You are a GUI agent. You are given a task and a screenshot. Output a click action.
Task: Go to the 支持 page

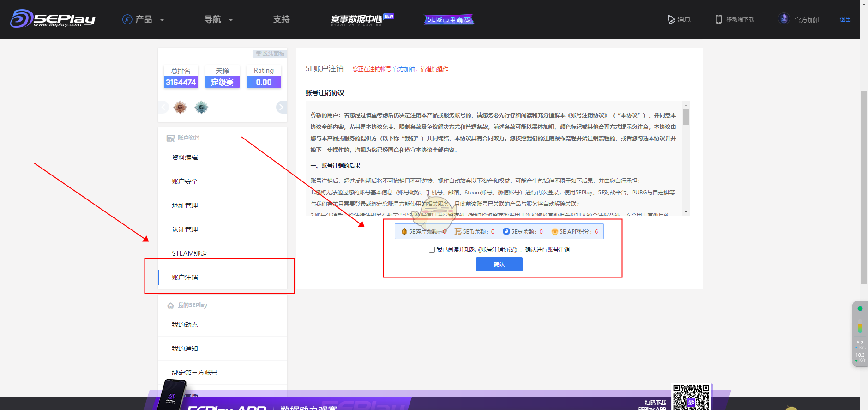(x=281, y=19)
